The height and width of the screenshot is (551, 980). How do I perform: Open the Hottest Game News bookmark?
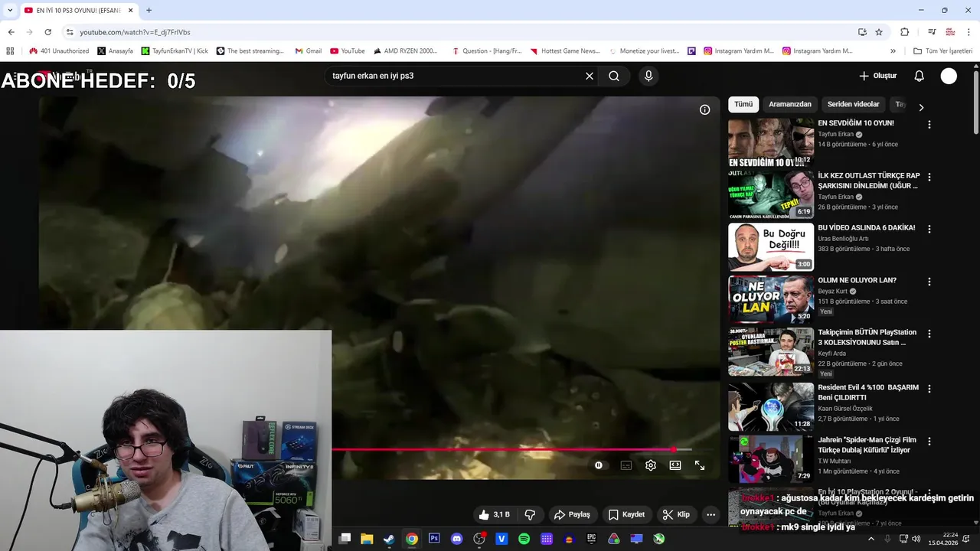565,51
